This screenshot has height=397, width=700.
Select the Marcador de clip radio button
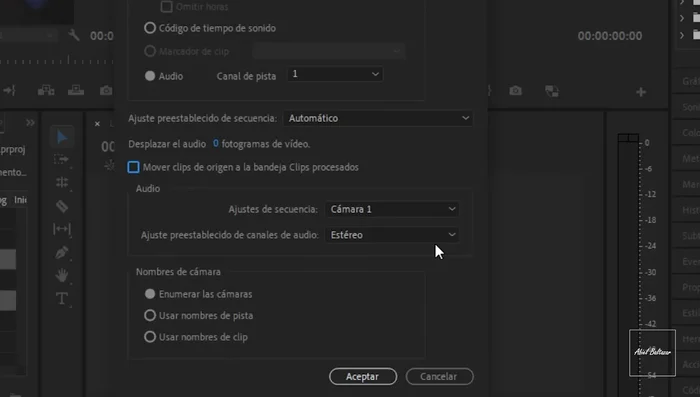pos(150,51)
